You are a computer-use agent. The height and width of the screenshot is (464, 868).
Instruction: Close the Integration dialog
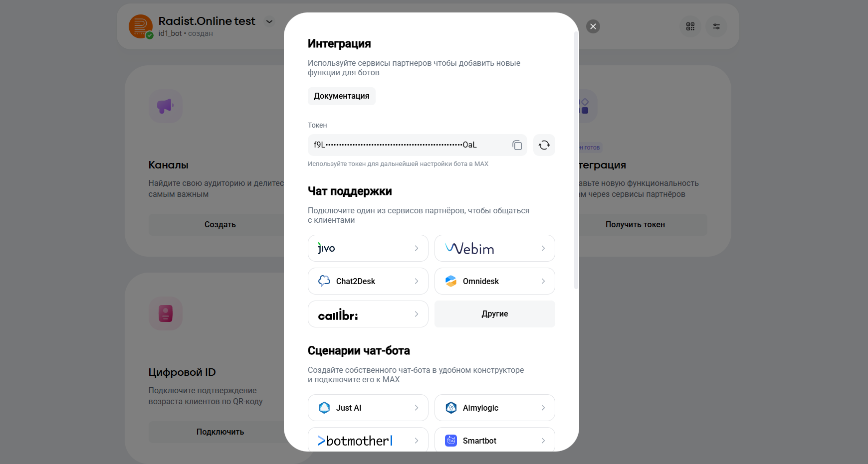click(593, 26)
